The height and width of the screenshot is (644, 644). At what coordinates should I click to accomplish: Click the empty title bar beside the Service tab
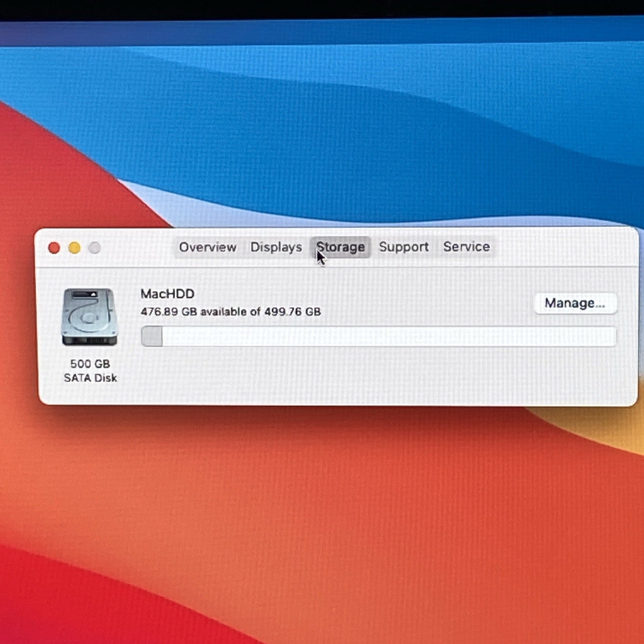point(563,247)
